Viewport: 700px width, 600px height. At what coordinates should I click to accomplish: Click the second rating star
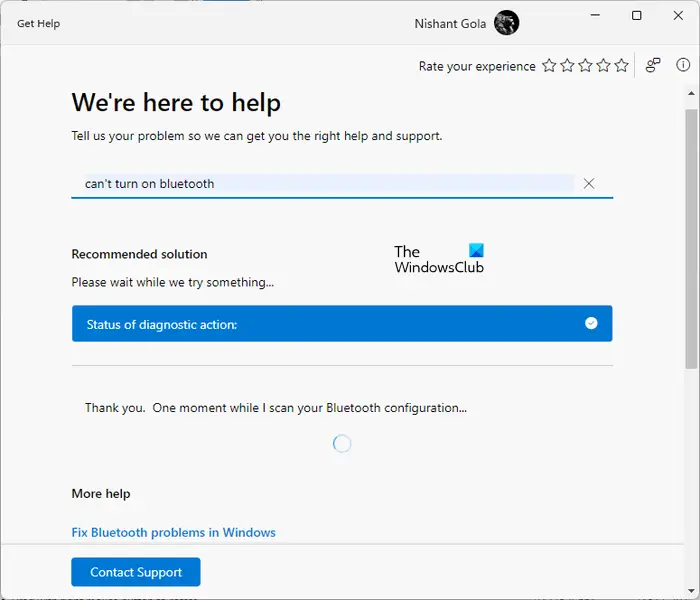click(x=567, y=66)
